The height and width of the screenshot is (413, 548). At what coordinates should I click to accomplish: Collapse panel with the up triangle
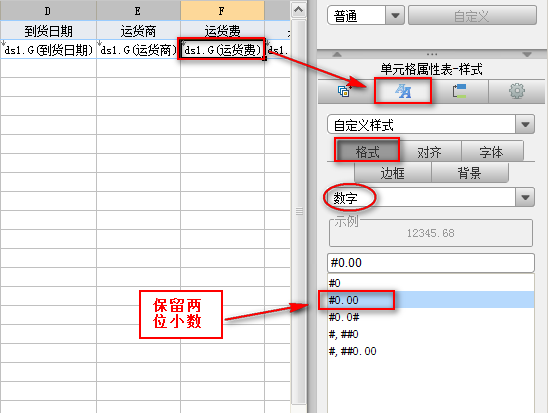[337, 55]
